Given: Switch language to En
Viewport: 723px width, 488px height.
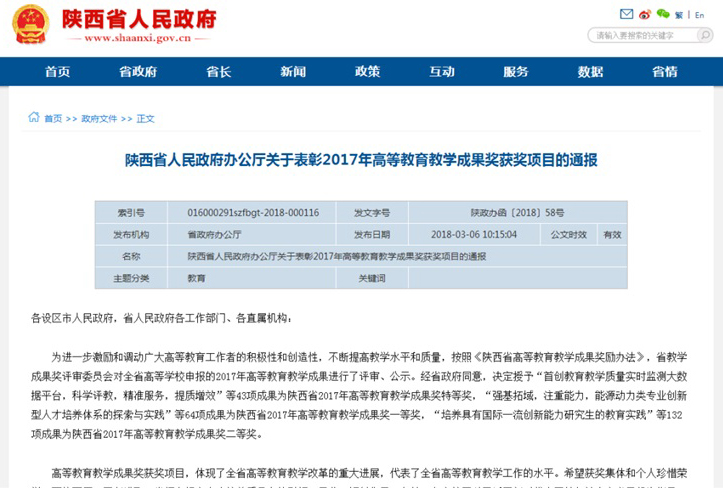Looking at the screenshot, I should click(x=698, y=15).
